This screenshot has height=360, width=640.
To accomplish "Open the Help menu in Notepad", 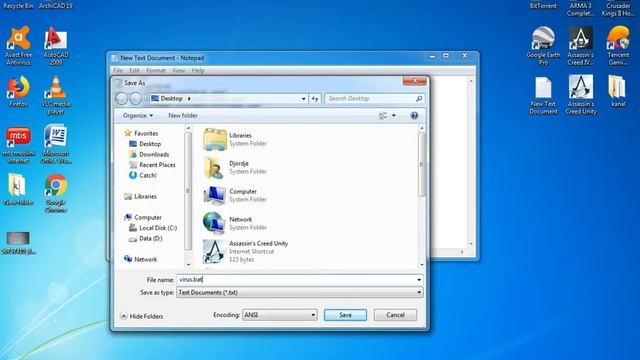I will 198,70.
